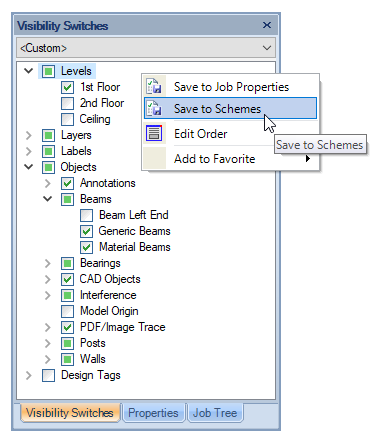This screenshot has height=445, width=380.
Task: Expand the Walls node
Action: (48, 359)
